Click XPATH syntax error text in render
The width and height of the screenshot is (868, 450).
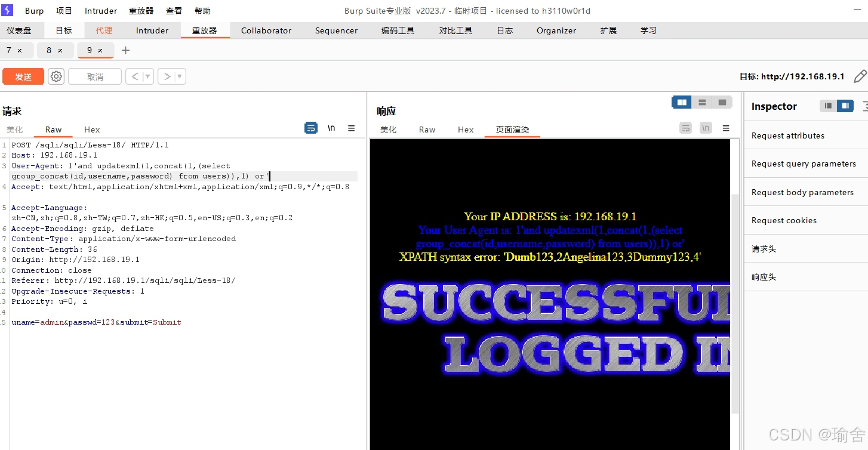(x=550, y=257)
